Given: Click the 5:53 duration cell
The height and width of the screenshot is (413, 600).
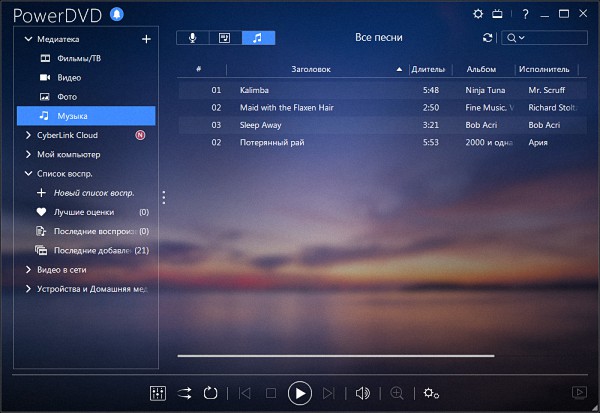Looking at the screenshot, I should [x=431, y=142].
